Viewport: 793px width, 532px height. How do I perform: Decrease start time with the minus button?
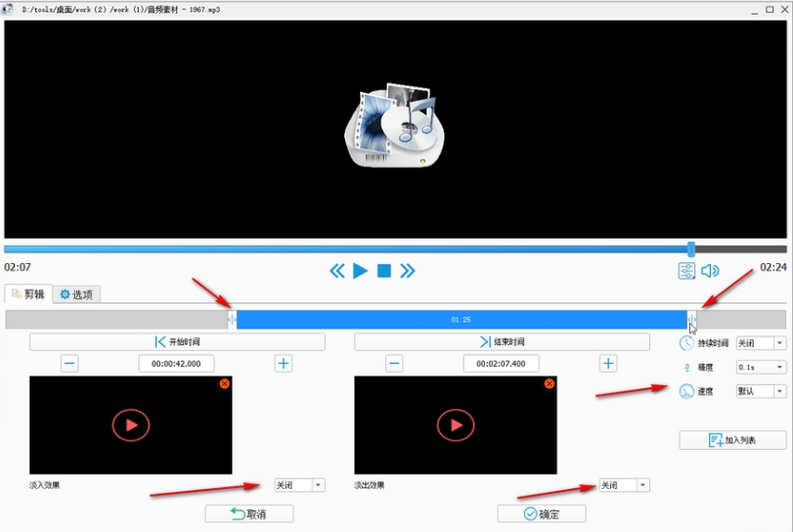[x=69, y=364]
